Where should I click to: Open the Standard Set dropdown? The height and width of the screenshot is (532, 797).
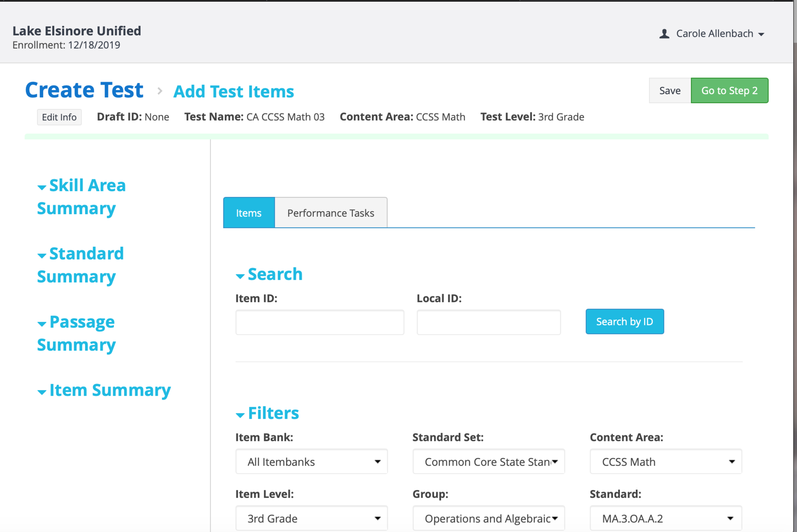pos(488,462)
